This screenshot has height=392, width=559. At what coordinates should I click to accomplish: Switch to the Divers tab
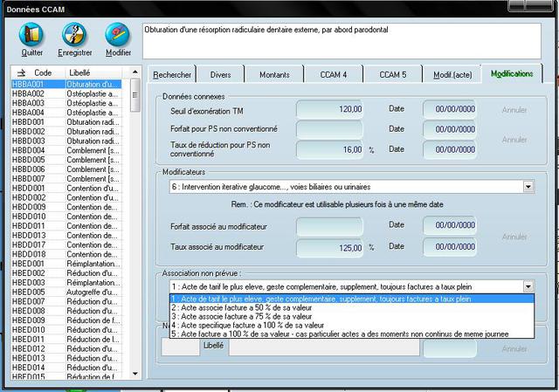coord(221,75)
